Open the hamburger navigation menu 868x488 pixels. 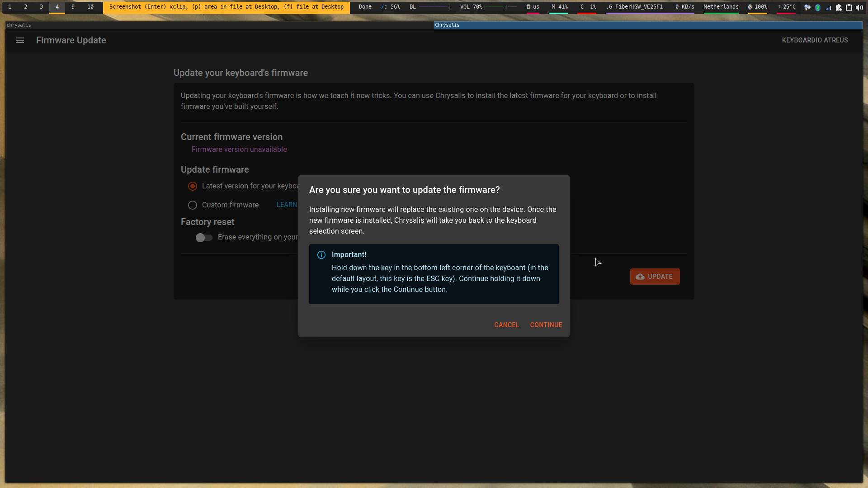click(20, 40)
